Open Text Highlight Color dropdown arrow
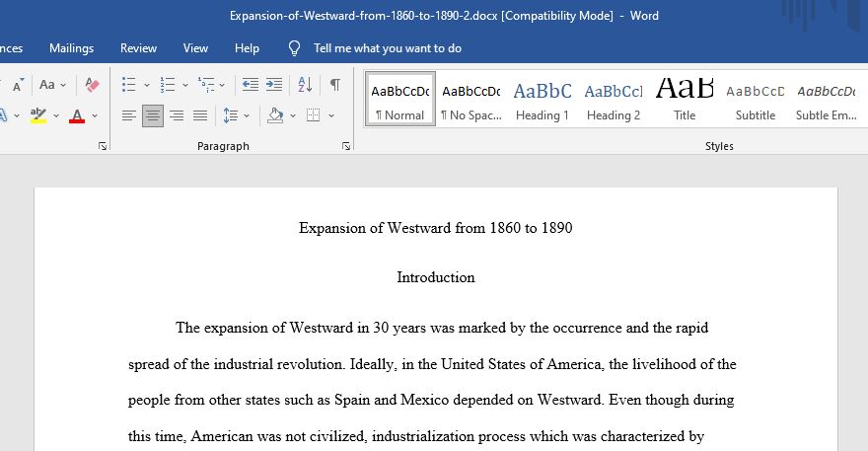The width and height of the screenshot is (868, 451). coord(56,115)
